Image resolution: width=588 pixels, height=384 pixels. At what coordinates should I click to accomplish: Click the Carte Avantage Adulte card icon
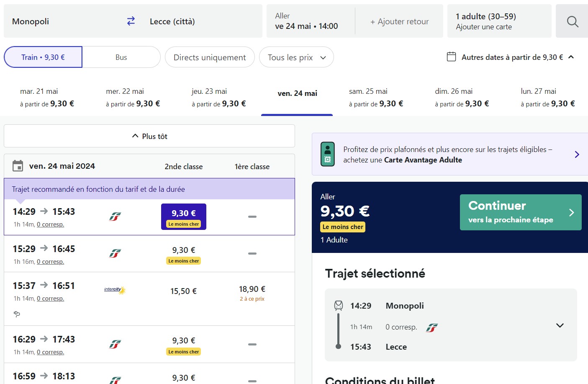327,154
